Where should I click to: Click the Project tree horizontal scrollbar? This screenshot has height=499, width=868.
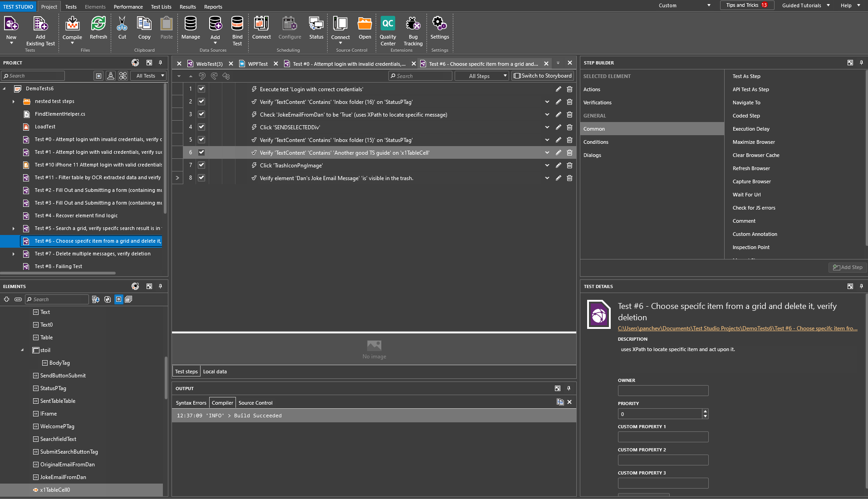click(58, 273)
